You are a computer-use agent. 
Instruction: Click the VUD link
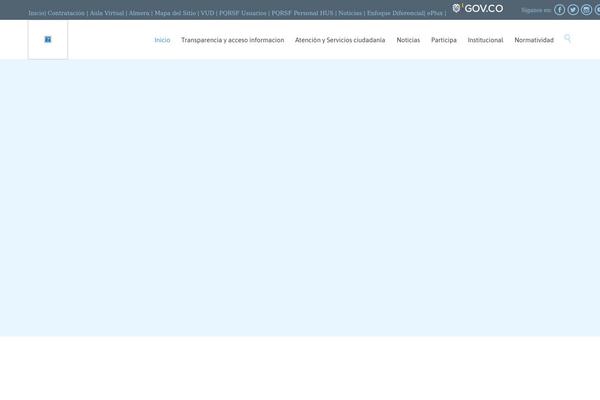click(x=207, y=13)
